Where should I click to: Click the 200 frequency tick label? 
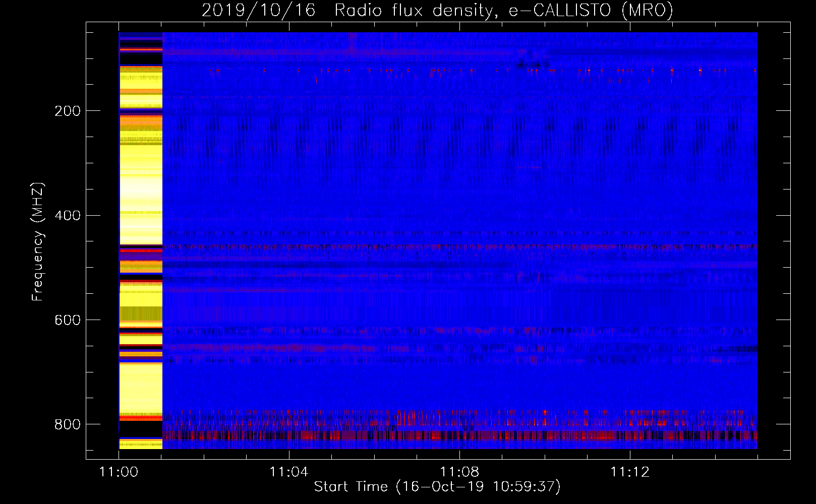point(68,111)
